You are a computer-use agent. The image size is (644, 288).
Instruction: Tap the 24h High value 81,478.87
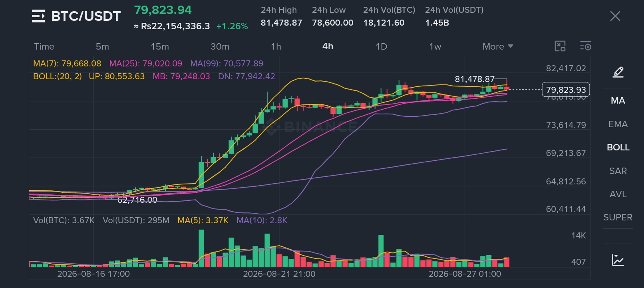tap(281, 23)
